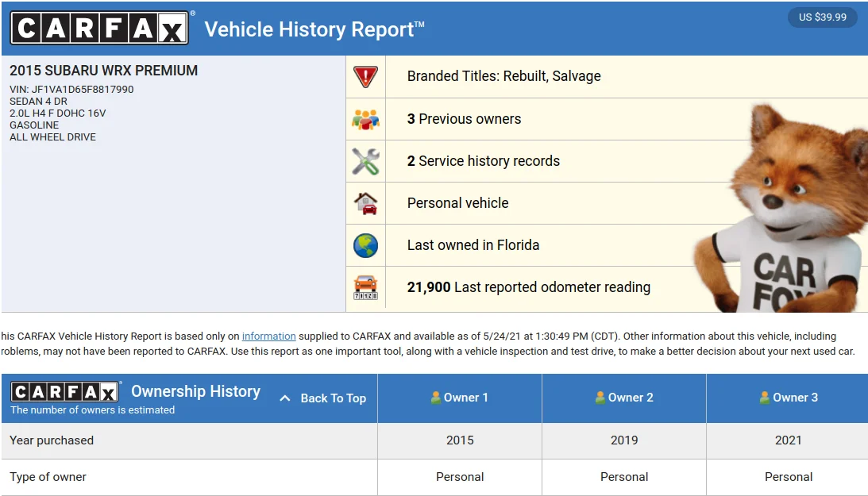The height and width of the screenshot is (496, 868).
Task: Click the 2015 SUBARU WRX PREMIUM heading
Action: click(x=103, y=71)
